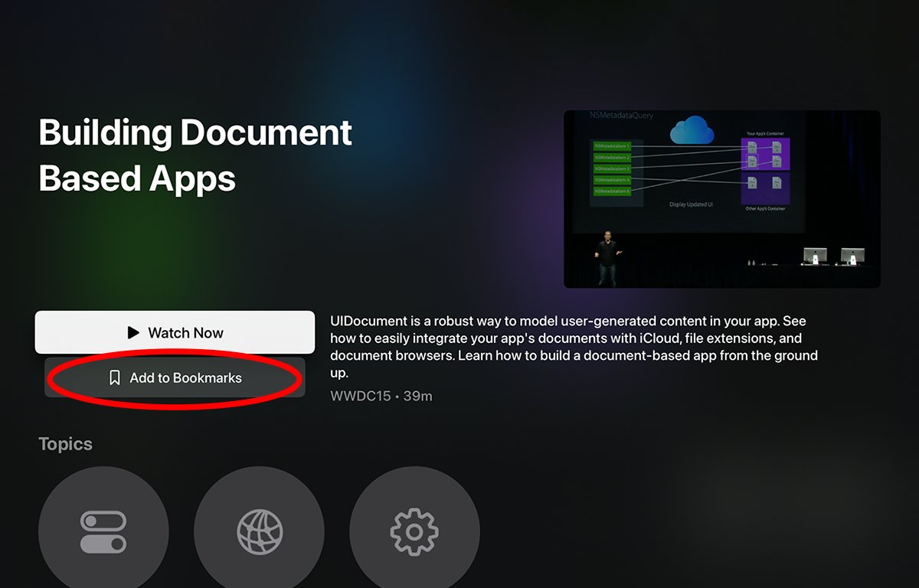This screenshot has height=588, width=919.
Task: Click the Add to Bookmarks button
Action: [175, 378]
